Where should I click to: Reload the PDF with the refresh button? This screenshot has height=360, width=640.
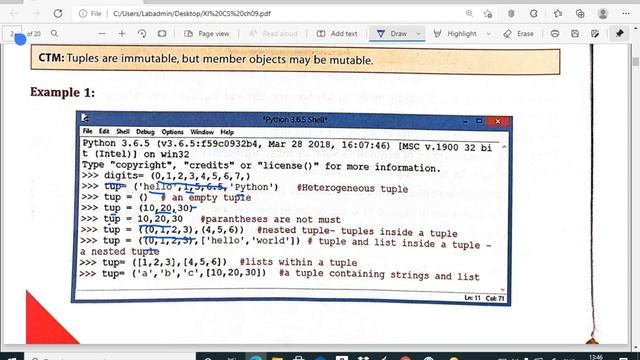click(x=58, y=13)
